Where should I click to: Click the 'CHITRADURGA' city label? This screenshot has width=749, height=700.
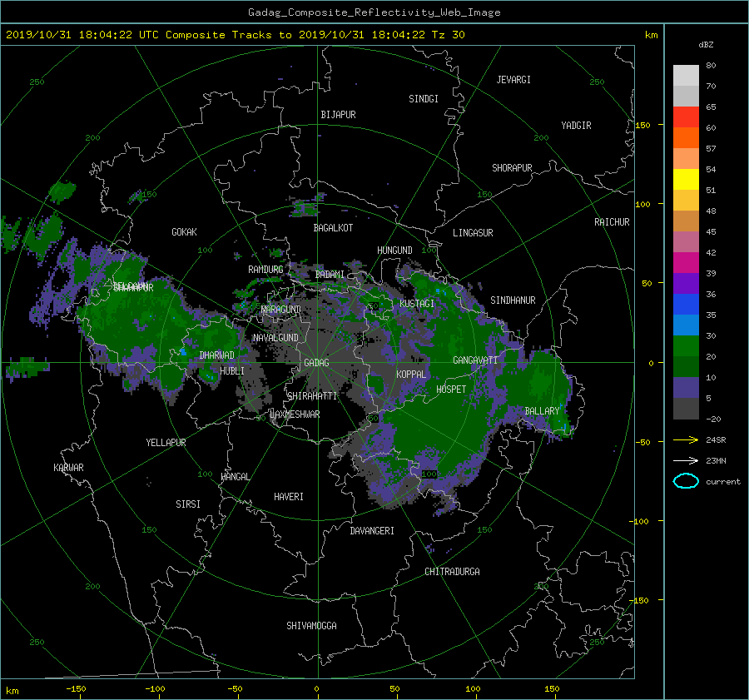tap(453, 572)
